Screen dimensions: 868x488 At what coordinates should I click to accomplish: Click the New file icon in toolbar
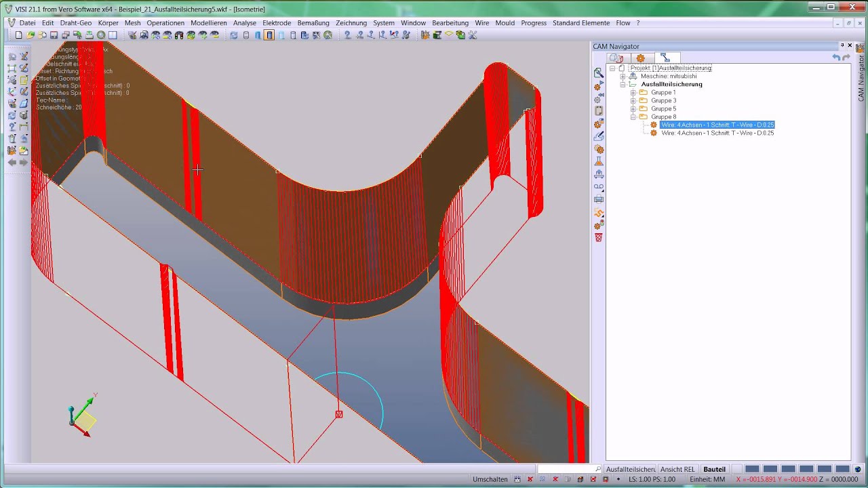click(x=18, y=35)
